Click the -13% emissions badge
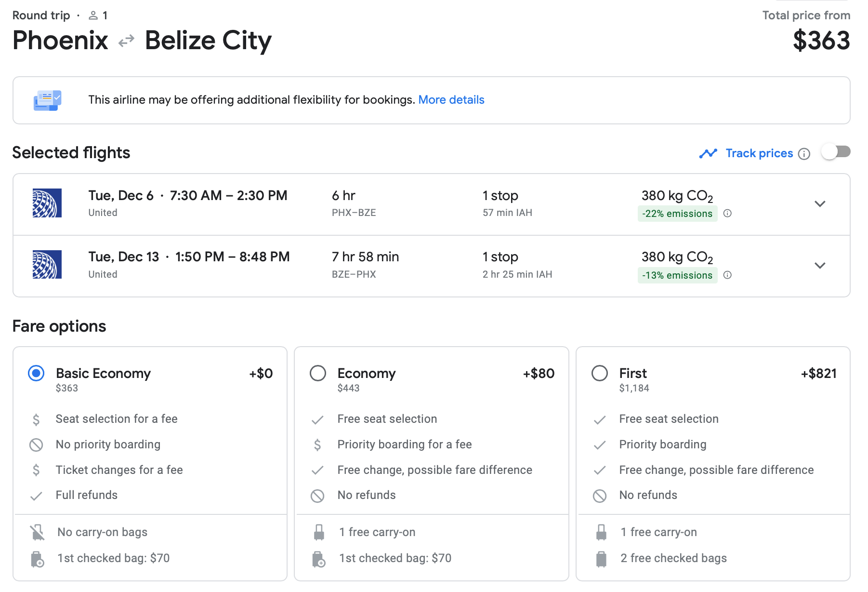 tap(677, 275)
